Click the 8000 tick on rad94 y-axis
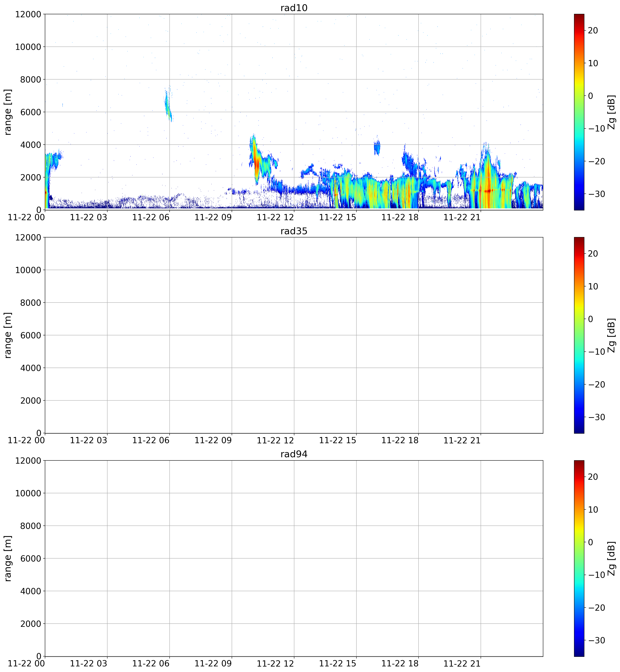Image resolution: width=620 pixels, height=672 pixels. [x=31, y=526]
